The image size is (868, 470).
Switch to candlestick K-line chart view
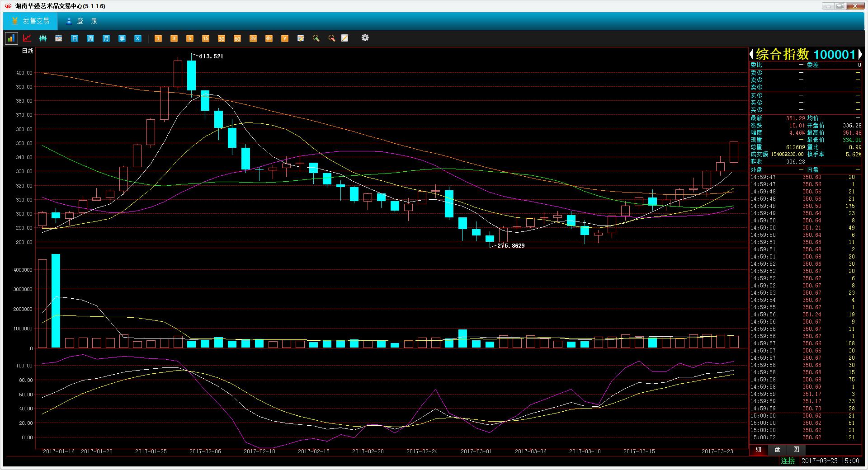(x=43, y=38)
